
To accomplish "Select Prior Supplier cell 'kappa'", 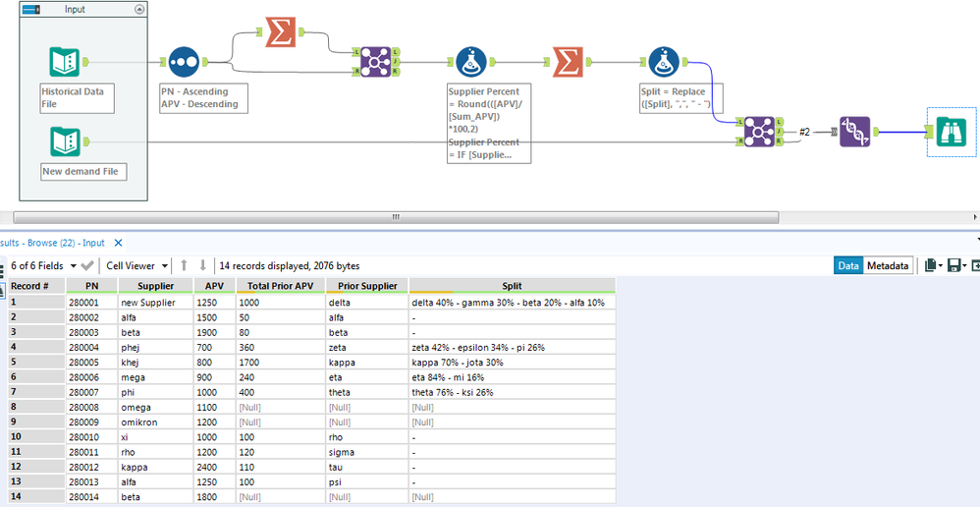I will pyautogui.click(x=367, y=362).
